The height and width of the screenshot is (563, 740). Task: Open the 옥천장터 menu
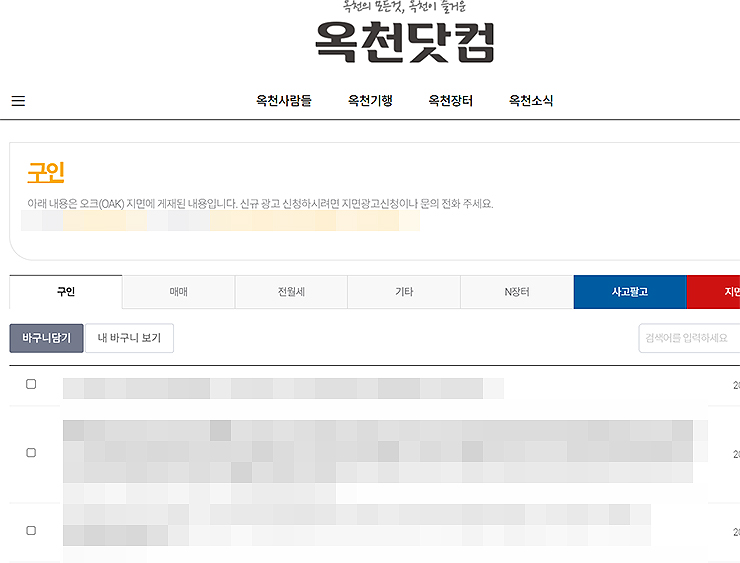tap(450, 101)
